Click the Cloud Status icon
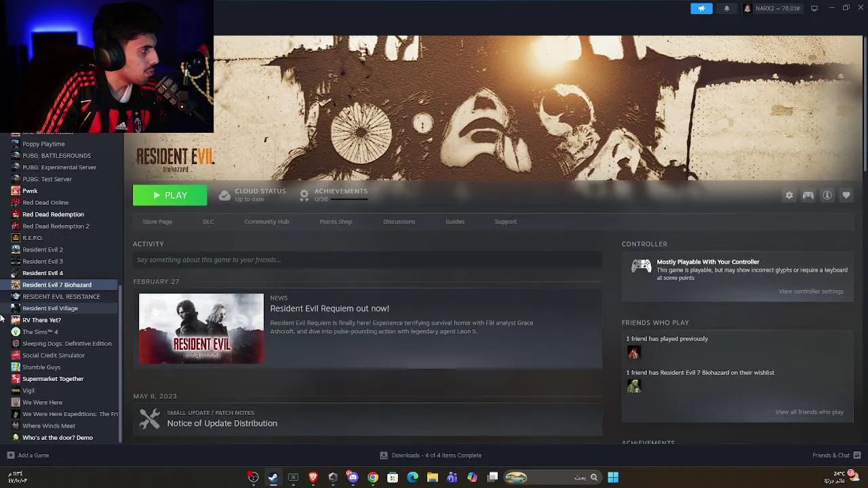Viewport: 868px width, 488px height. [224, 195]
